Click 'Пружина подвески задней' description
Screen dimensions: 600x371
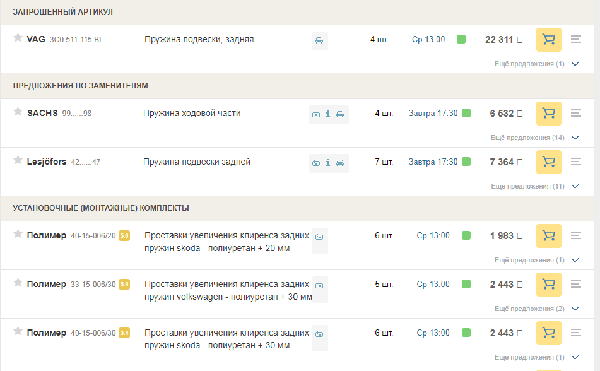coord(197,162)
